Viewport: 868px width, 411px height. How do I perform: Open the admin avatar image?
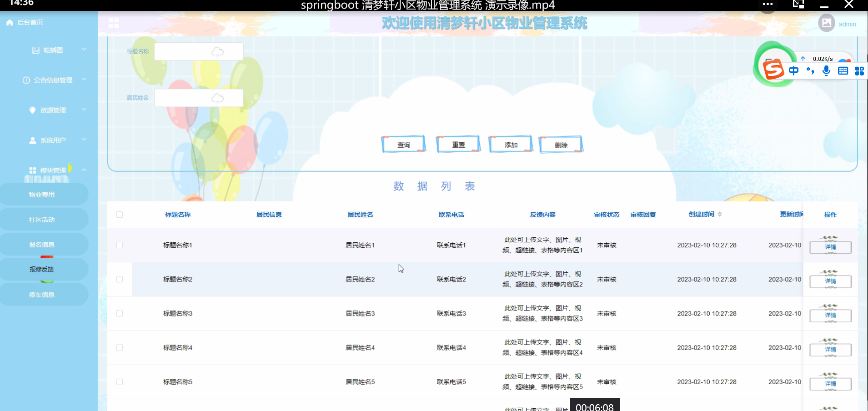coord(826,22)
